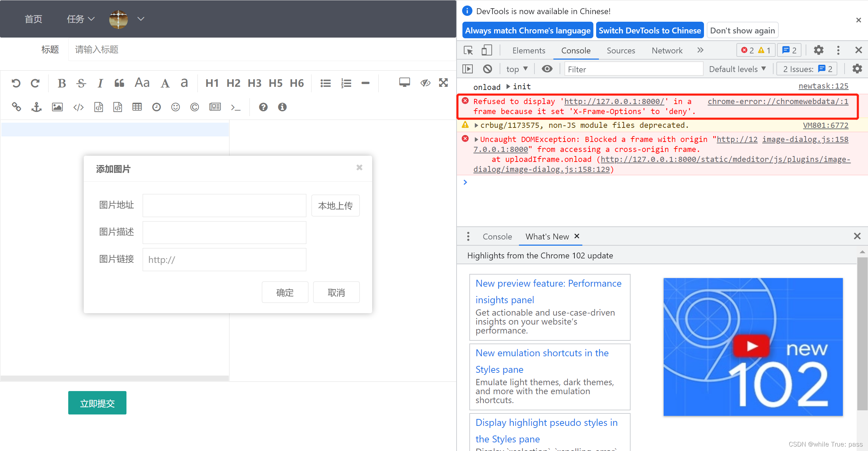Submit the form with 立即提交
The image size is (868, 451).
click(x=97, y=403)
